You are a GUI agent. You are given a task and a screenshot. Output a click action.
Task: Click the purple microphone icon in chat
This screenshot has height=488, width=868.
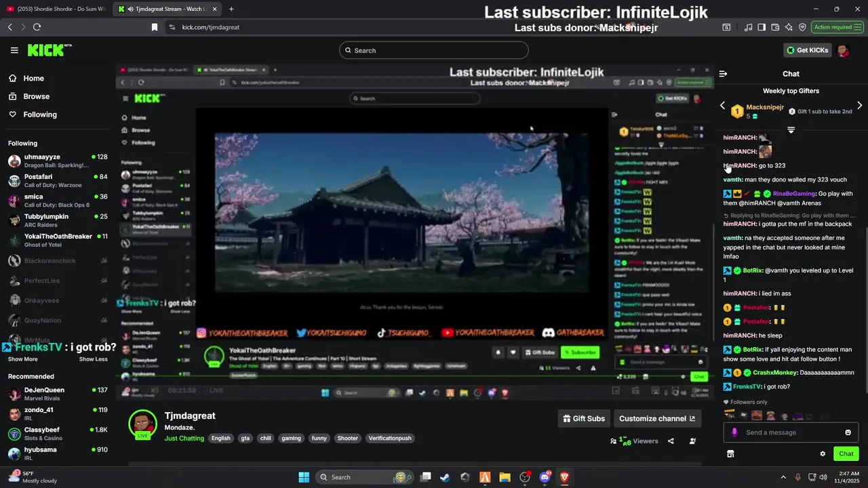click(734, 432)
